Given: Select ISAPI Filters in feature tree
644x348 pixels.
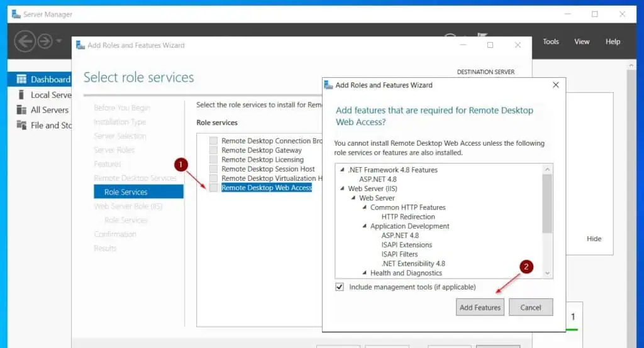Looking at the screenshot, I should [399, 254].
